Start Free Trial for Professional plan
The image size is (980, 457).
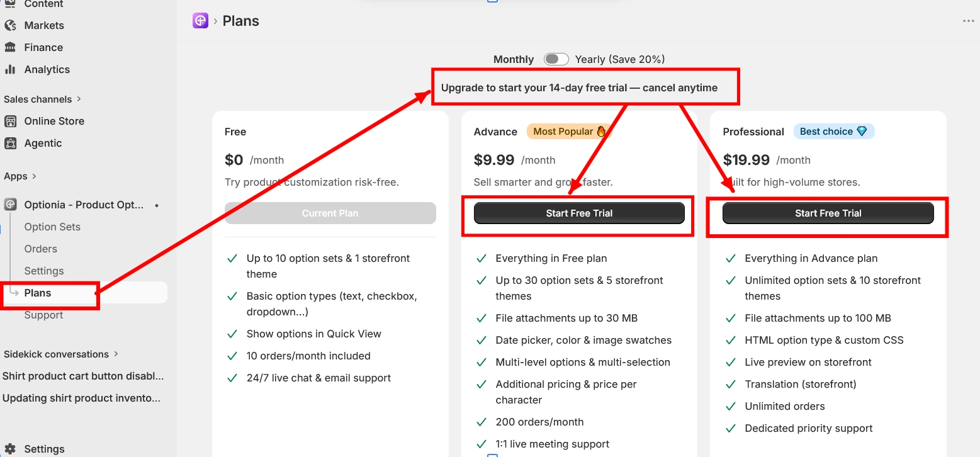(x=828, y=213)
